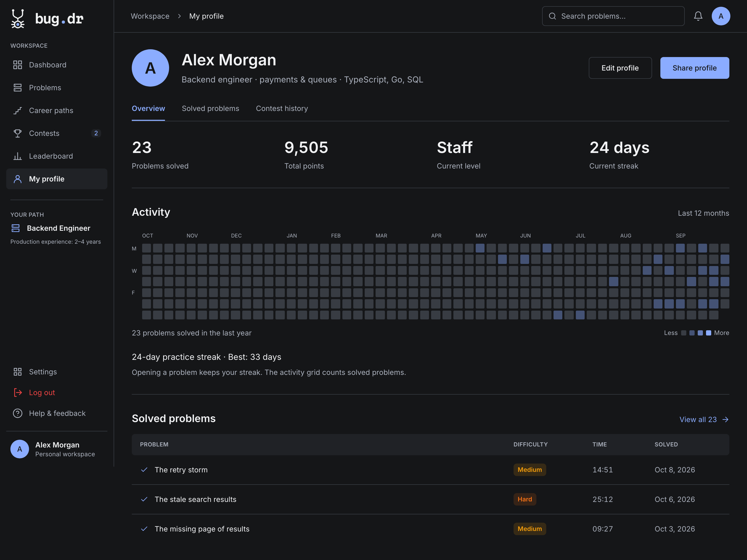747x560 pixels.
Task: Click the checkmark beside The stale search results
Action: (x=144, y=499)
